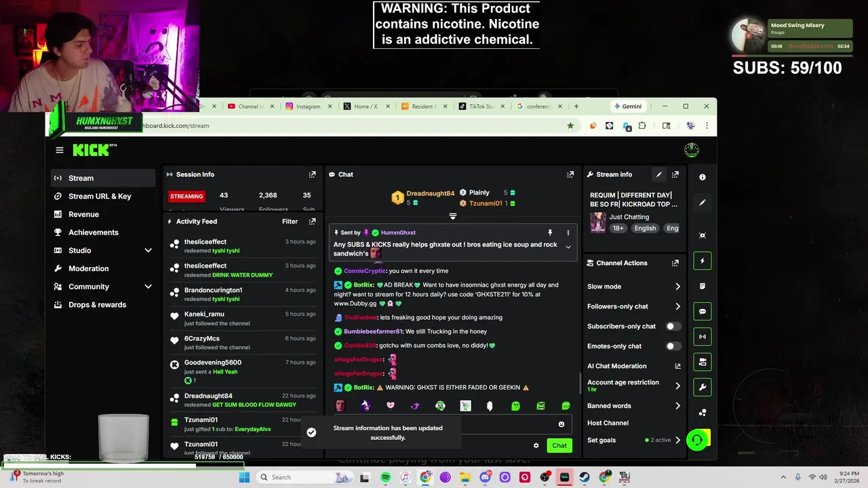Pop out the Session Info panel
Screen dimensions: 868x488
tap(312, 174)
